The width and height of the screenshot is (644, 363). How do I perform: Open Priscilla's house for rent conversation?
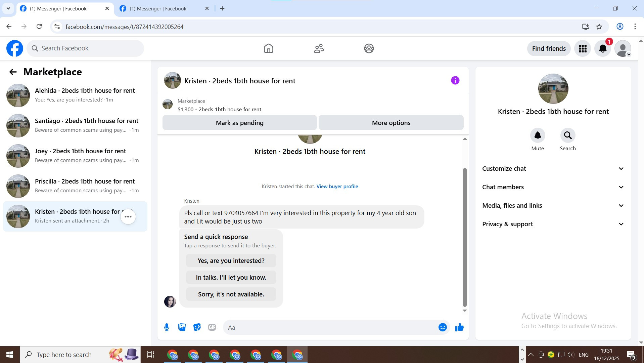(75, 186)
